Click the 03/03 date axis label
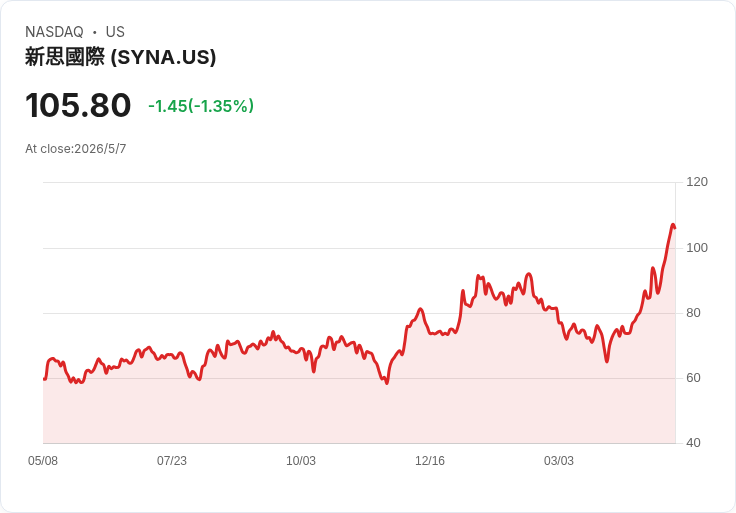This screenshot has height=513, width=736. (559, 461)
